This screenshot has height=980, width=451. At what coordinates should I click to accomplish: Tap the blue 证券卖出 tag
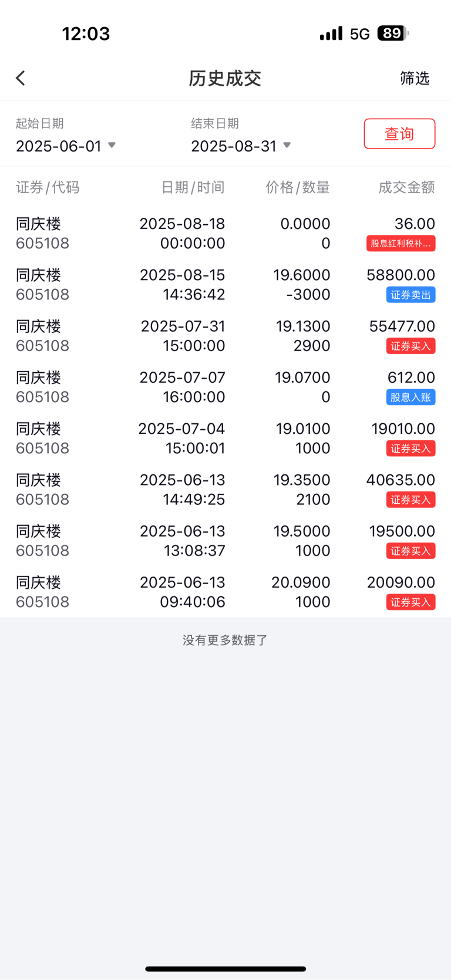pyautogui.click(x=410, y=295)
